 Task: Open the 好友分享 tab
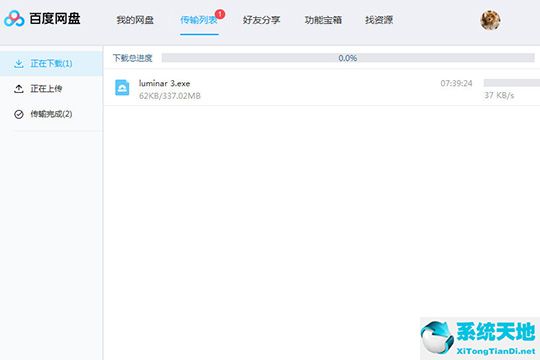tap(261, 20)
